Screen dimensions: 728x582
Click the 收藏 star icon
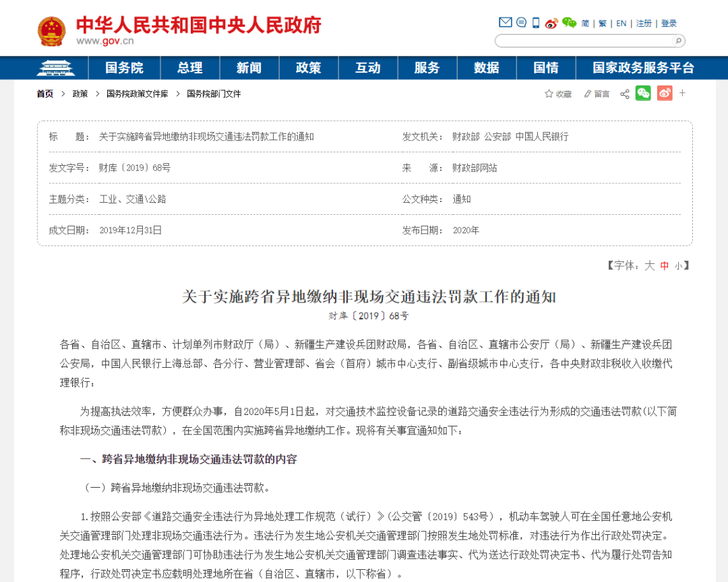pyautogui.click(x=549, y=94)
